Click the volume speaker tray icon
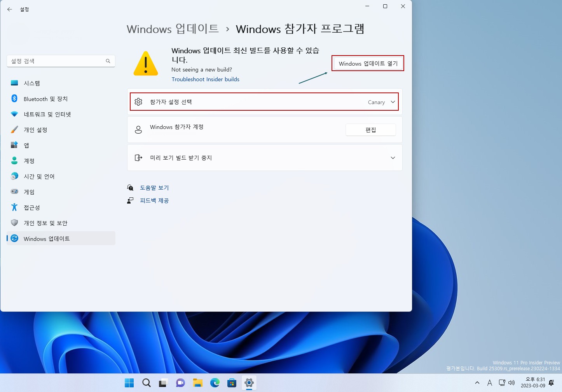Image resolution: width=562 pixels, height=392 pixels. point(511,383)
